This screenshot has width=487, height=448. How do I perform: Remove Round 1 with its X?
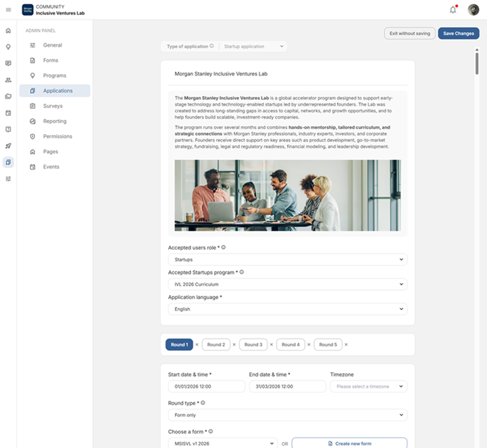click(197, 344)
